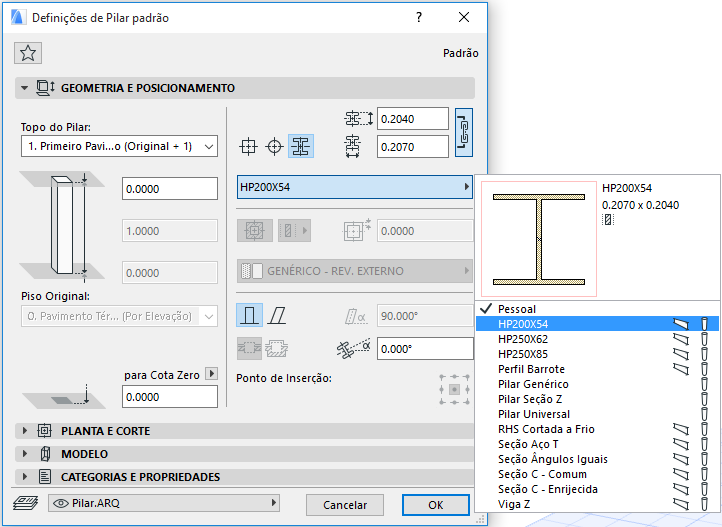Click the profile width field 0.2070
Screen dimensions: 722x527
tap(413, 147)
